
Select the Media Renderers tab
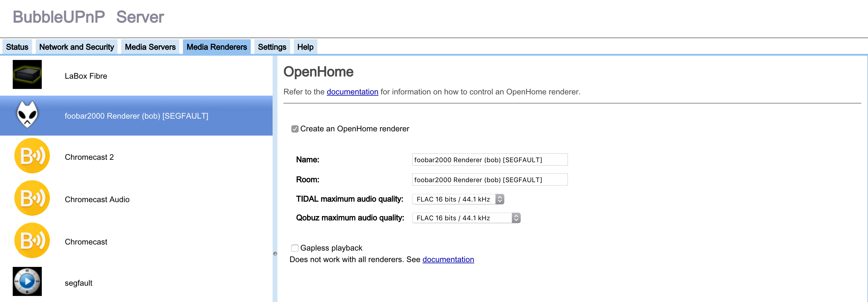click(x=217, y=47)
